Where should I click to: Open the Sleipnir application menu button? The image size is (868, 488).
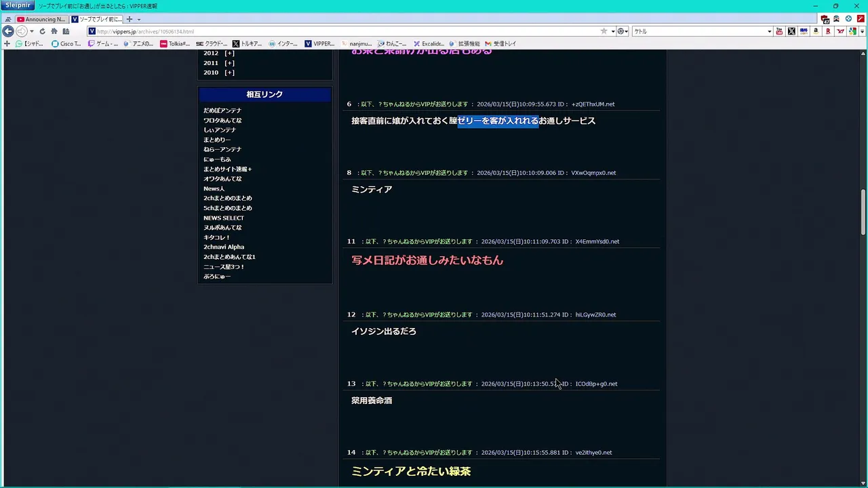[17, 5]
